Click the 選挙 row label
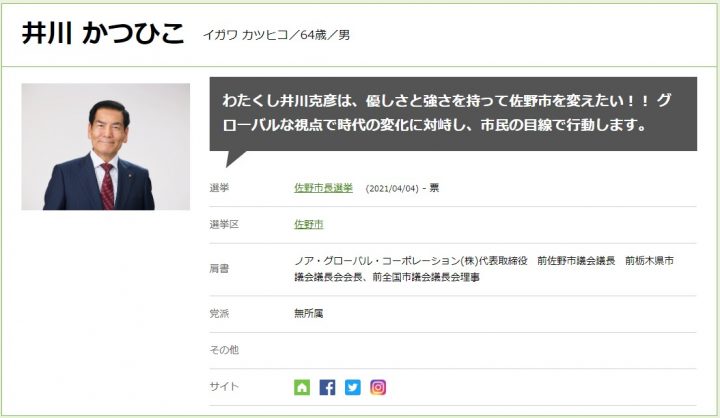Image resolution: width=720 pixels, height=418 pixels. (x=219, y=188)
